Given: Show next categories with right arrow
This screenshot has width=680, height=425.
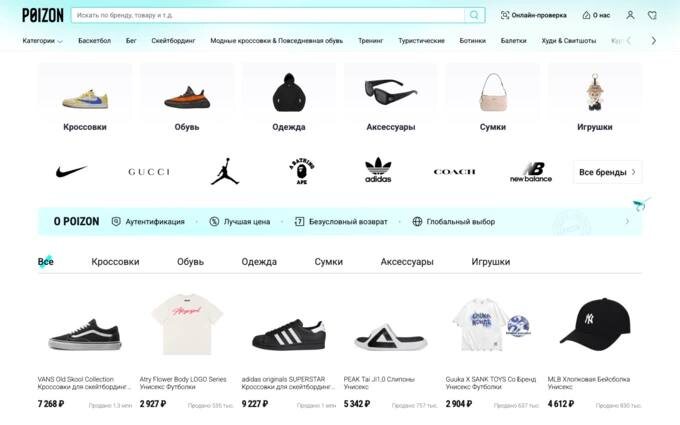Looking at the screenshot, I should pos(654,41).
